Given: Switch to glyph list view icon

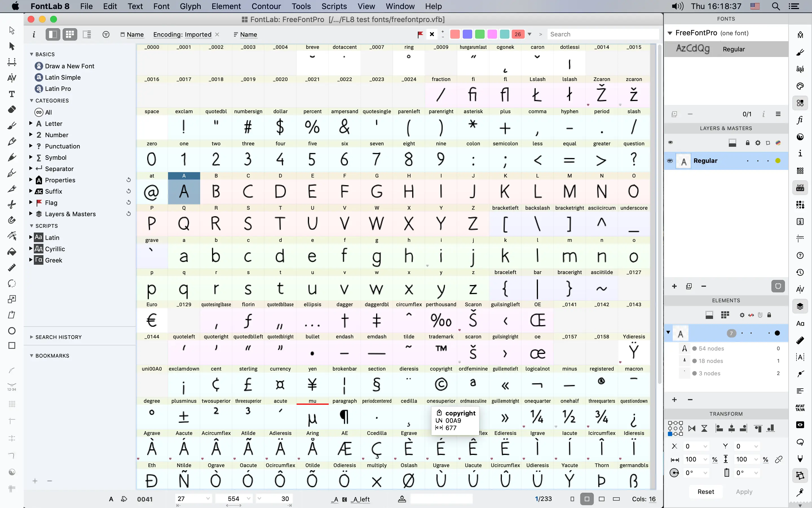Looking at the screenshot, I should coord(87,34).
